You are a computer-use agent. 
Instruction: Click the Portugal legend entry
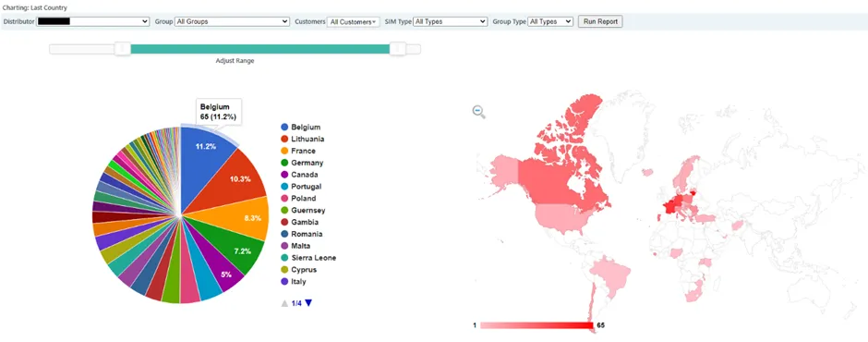point(301,186)
